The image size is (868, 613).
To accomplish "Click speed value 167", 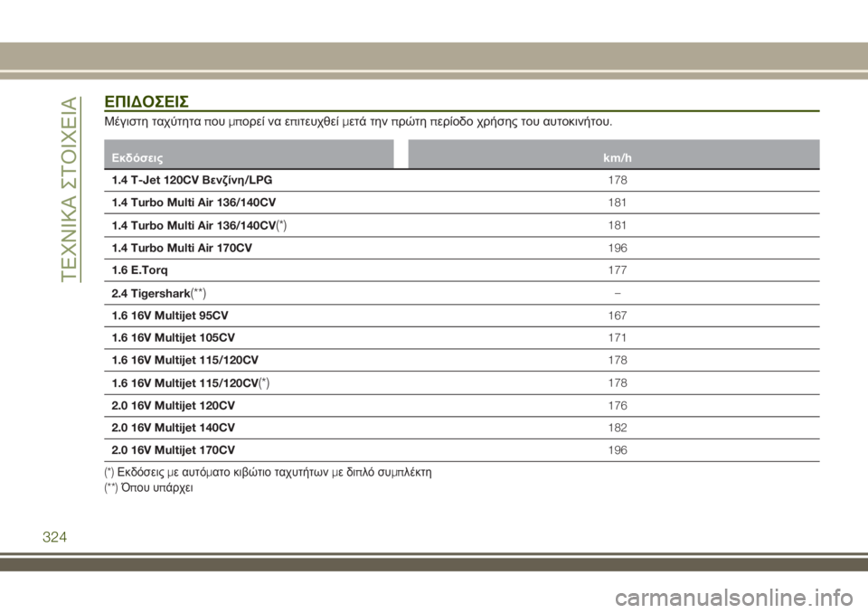I will (x=618, y=316).
